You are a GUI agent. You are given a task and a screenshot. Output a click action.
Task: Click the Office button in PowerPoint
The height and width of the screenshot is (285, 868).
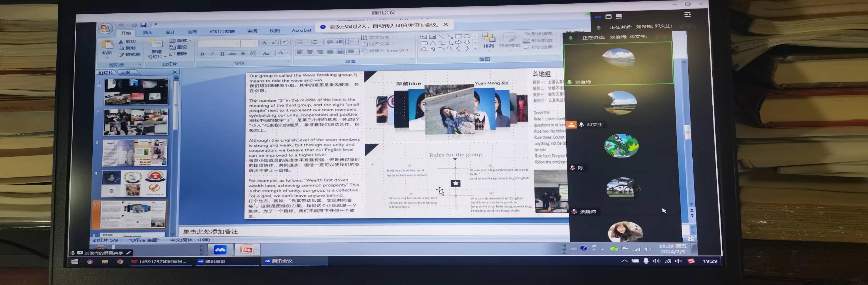click(105, 28)
